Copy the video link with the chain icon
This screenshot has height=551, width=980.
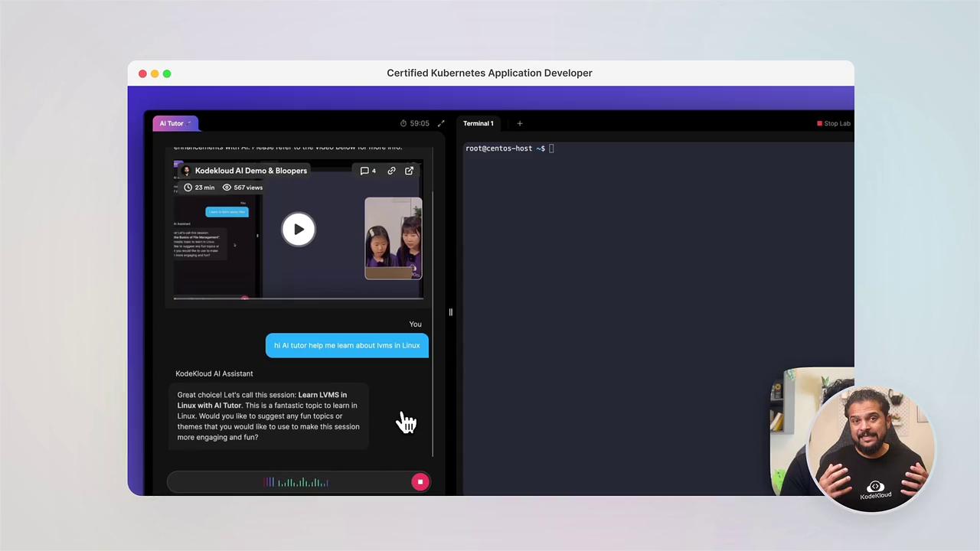click(391, 171)
